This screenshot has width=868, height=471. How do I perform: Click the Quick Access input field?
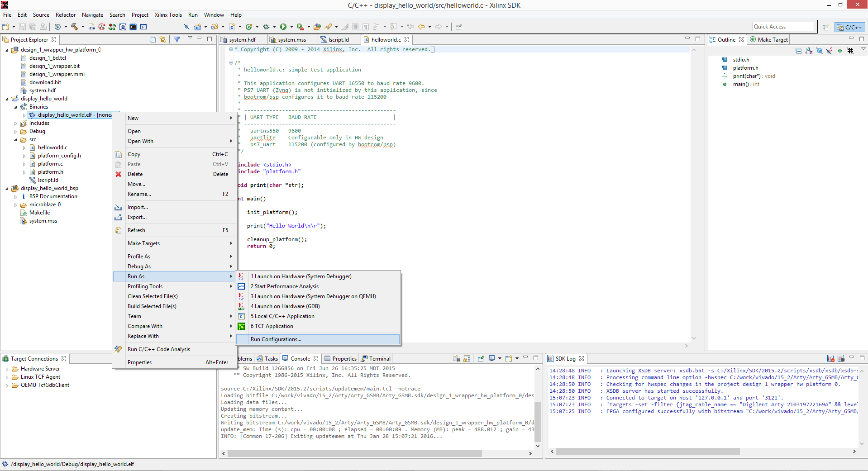point(783,27)
